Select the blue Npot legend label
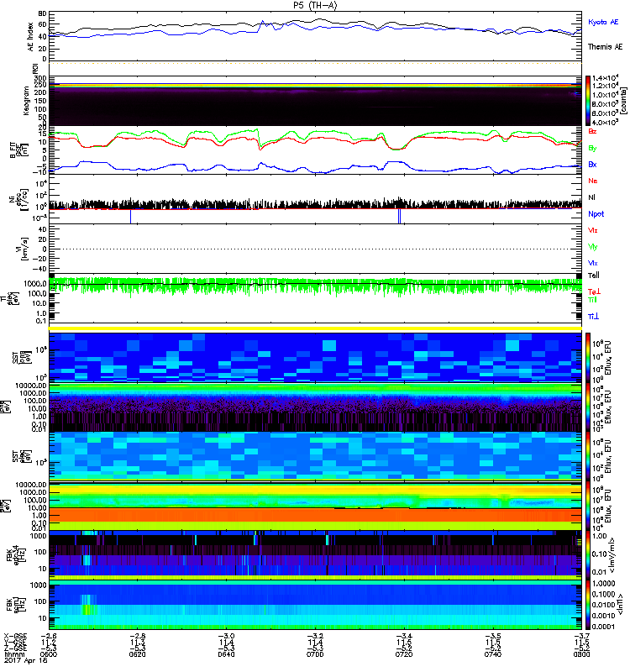This screenshot has height=672, width=630. 596,214
